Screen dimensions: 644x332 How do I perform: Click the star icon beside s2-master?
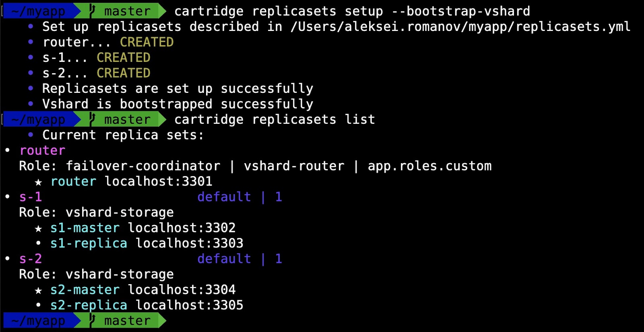coord(38,291)
